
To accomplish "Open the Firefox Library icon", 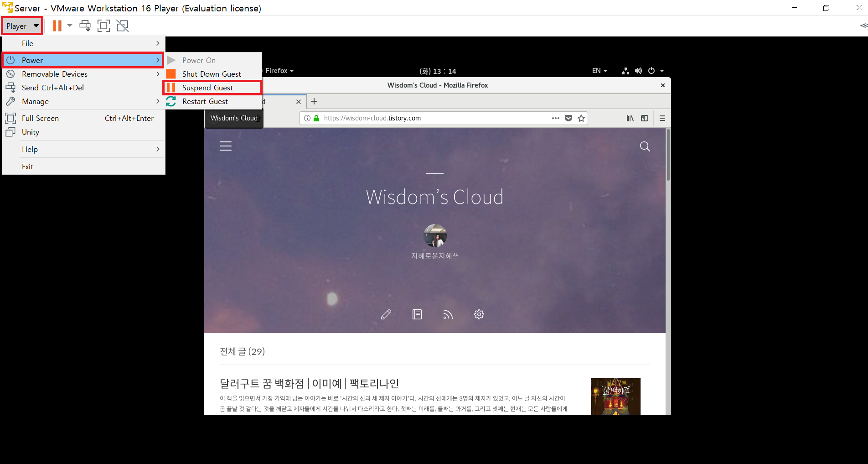I will coord(630,118).
